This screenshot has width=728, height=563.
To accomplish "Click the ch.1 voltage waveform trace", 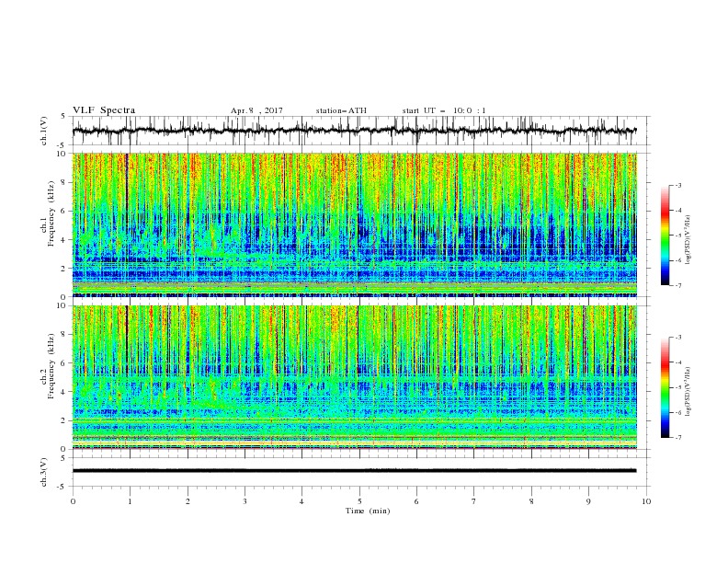I will point(354,131).
